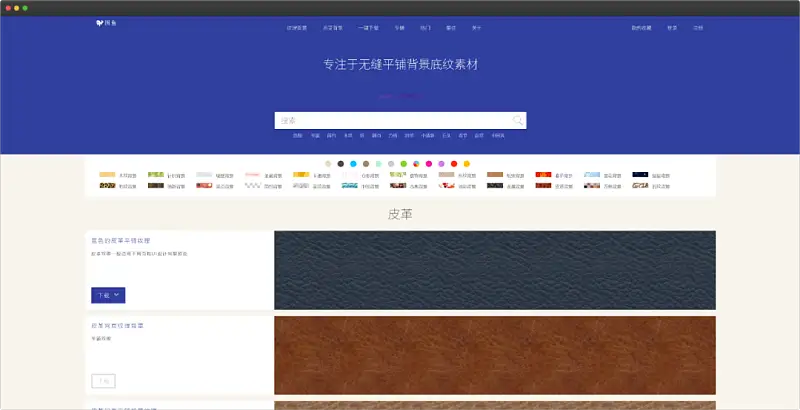Pick the multicolor filter dot
The image size is (800, 410).
(416, 164)
